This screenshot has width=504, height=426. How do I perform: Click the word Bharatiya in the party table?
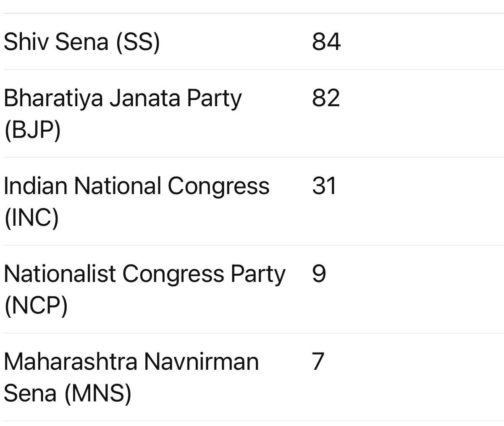point(47,98)
